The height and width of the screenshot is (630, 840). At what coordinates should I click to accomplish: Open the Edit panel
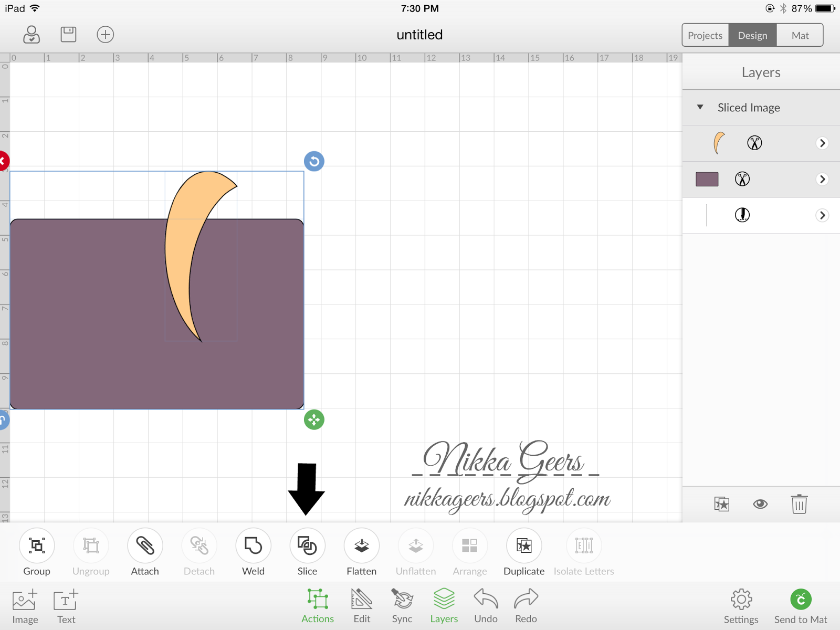tap(361, 605)
